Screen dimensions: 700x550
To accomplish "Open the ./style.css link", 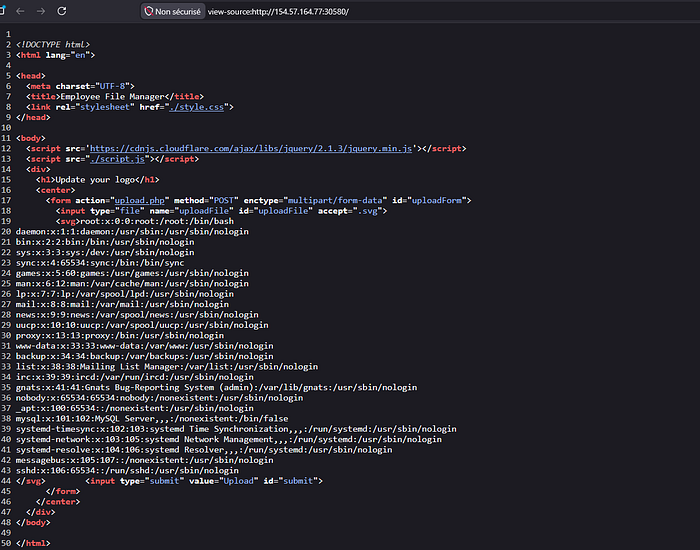I will pyautogui.click(x=196, y=107).
